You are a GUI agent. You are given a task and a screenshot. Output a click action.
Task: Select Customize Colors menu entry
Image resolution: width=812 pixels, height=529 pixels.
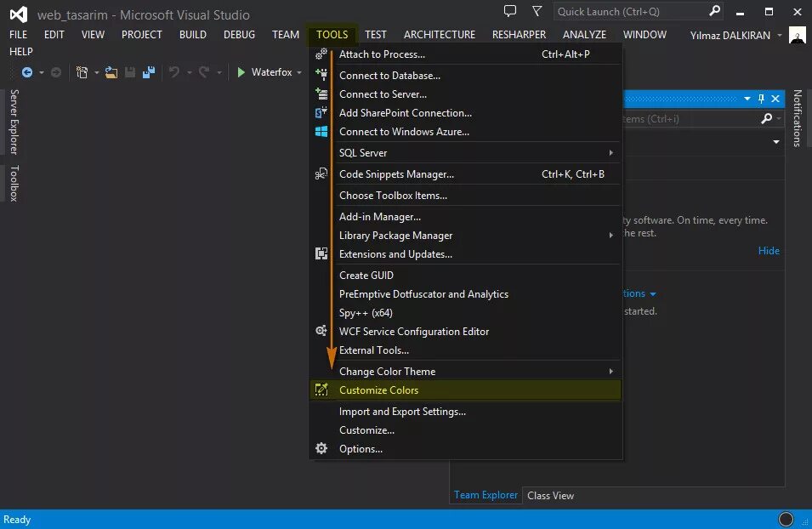tap(466, 390)
